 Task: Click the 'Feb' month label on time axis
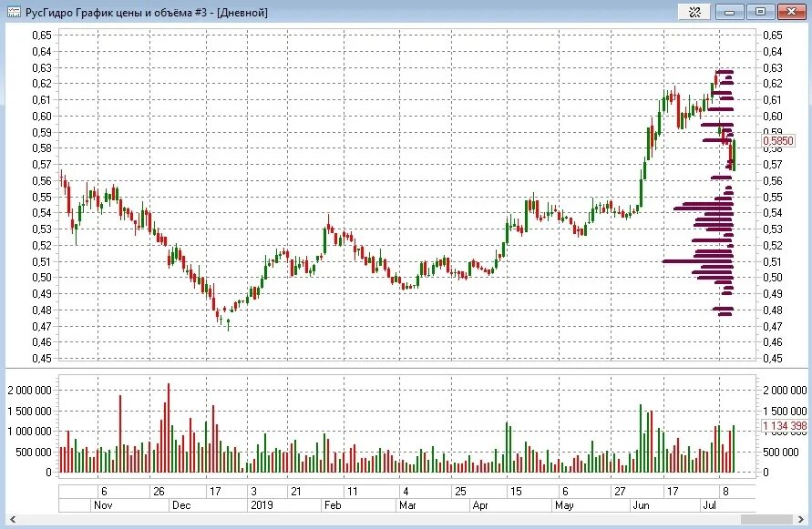pos(333,505)
